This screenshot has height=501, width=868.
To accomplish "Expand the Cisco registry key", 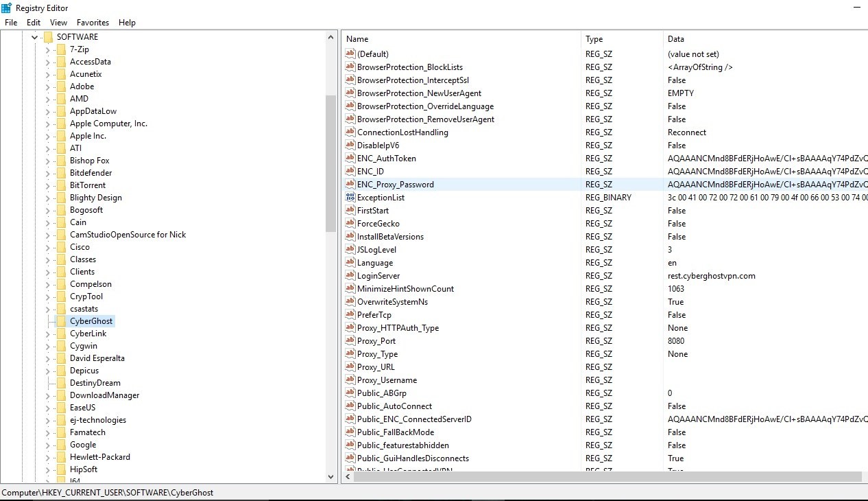I will 47,247.
